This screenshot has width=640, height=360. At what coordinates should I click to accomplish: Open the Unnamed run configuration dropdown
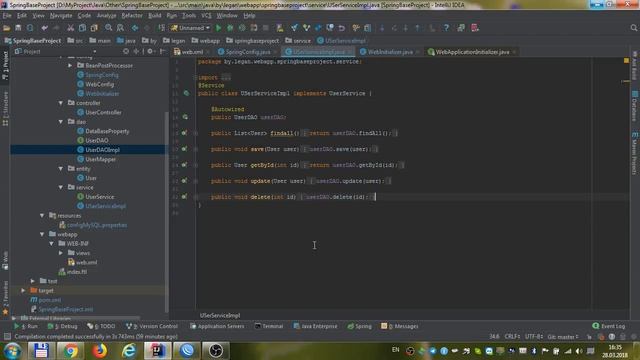click(x=191, y=28)
